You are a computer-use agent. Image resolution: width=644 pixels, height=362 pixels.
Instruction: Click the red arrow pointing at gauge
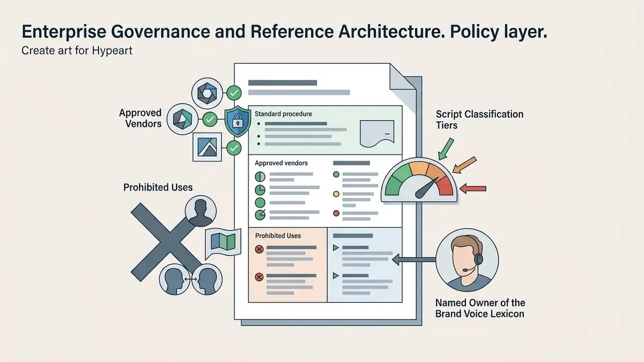[x=473, y=189]
